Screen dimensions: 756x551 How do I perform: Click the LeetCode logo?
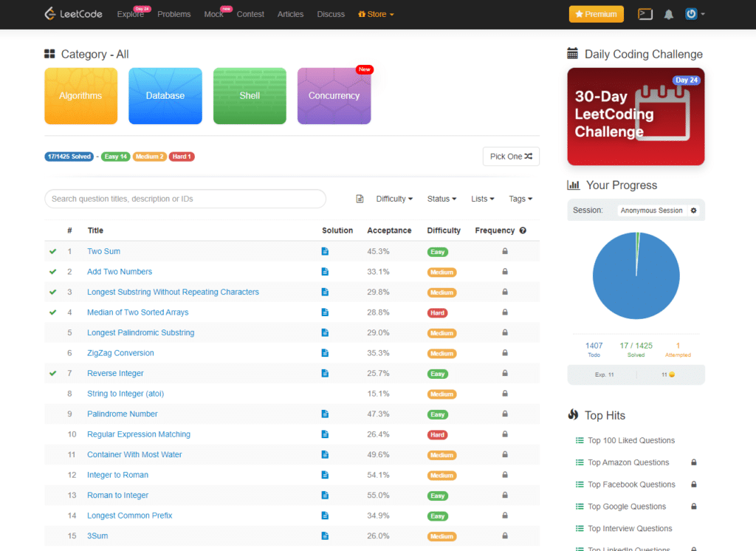pyautogui.click(x=73, y=14)
